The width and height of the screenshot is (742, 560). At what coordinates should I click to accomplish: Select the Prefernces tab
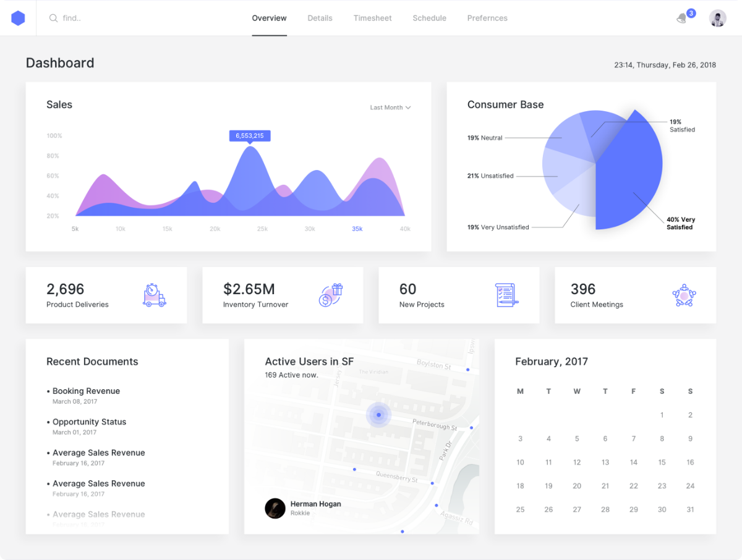coord(487,19)
